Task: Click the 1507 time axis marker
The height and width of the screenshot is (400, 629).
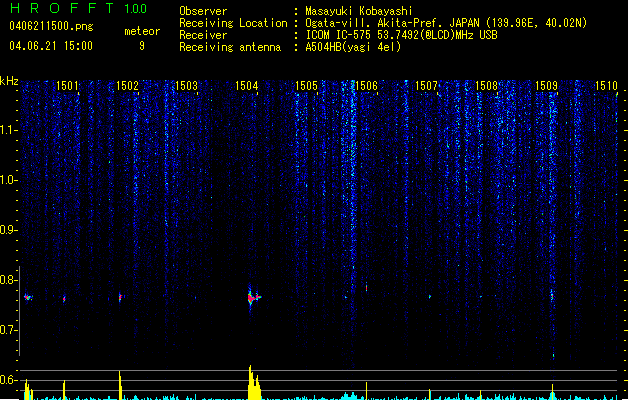Action: (426, 86)
